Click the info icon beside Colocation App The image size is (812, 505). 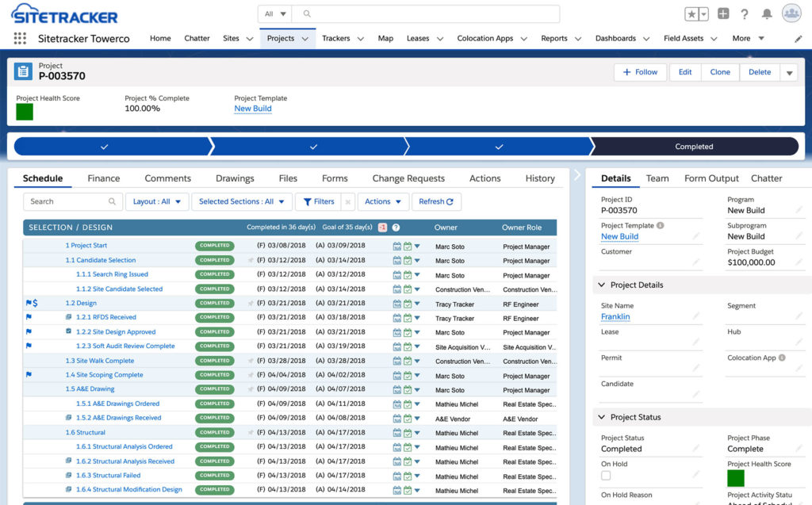coord(782,358)
